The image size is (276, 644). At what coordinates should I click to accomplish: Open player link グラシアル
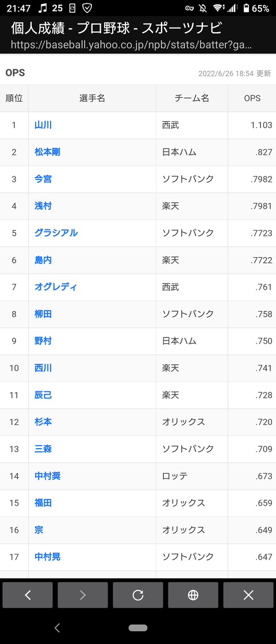coord(56,233)
